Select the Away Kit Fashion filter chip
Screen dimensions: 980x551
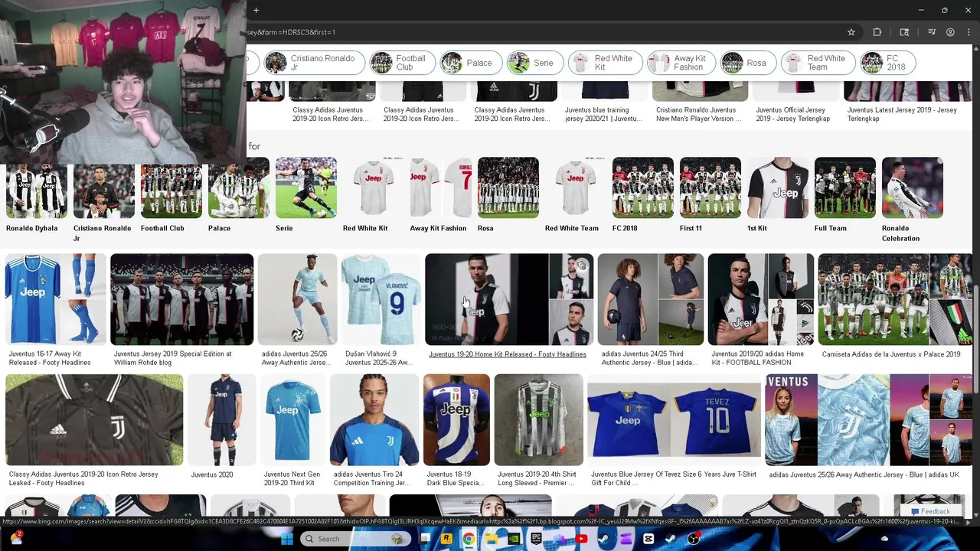click(x=680, y=63)
